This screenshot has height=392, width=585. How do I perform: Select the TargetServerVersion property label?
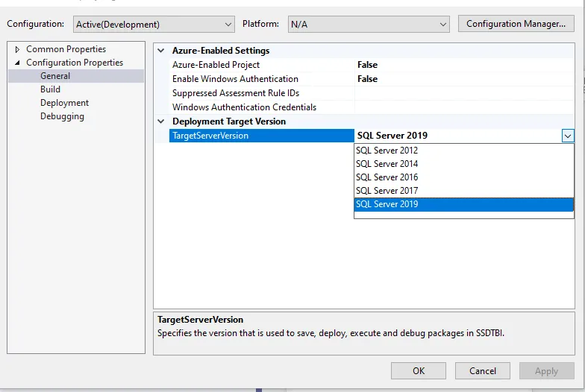coord(262,136)
